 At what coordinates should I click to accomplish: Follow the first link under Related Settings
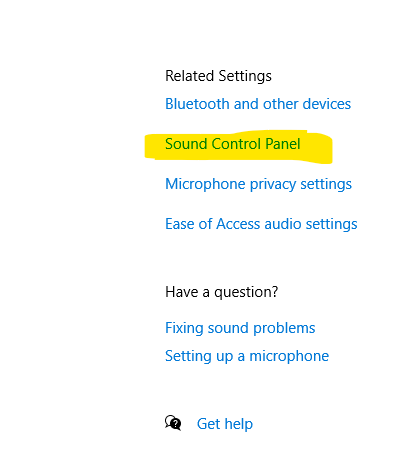click(258, 104)
